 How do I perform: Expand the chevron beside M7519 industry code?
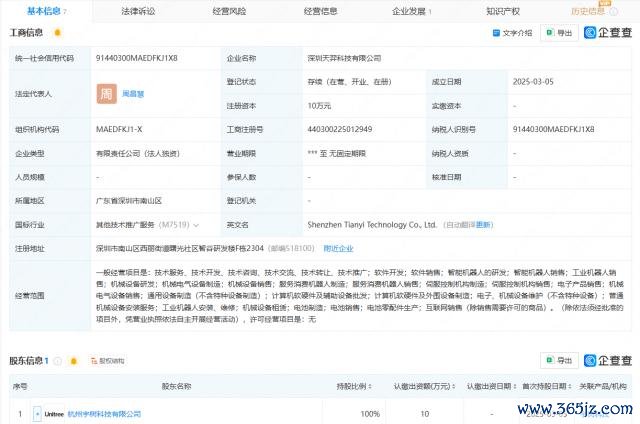point(196,225)
